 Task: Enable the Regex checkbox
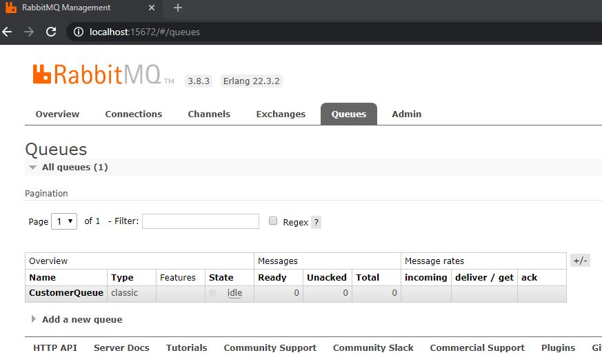pyautogui.click(x=273, y=221)
